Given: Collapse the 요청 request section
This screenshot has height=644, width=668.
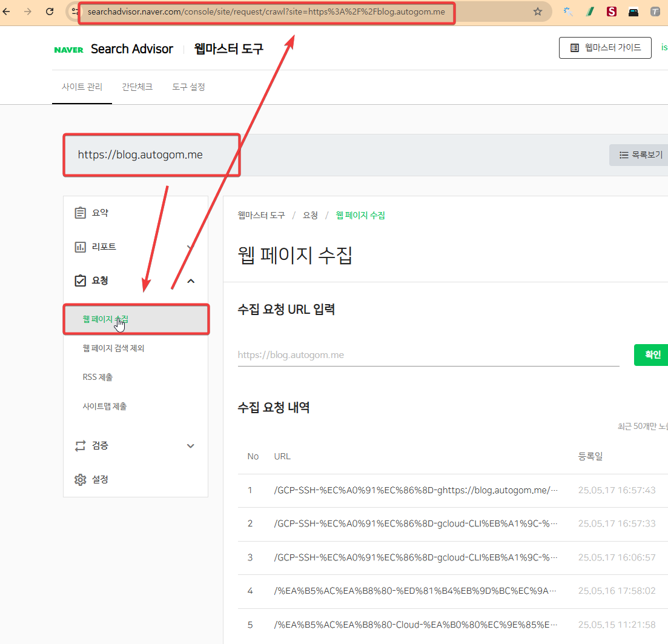Looking at the screenshot, I should 191,281.
